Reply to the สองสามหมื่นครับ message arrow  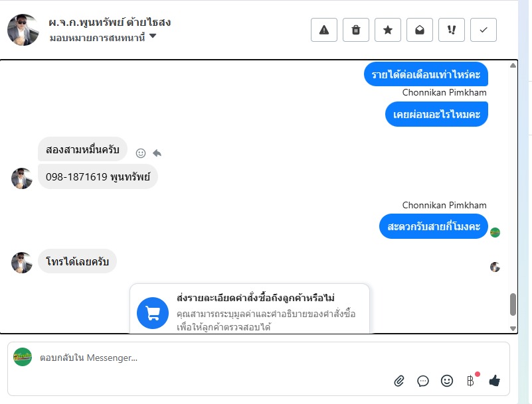point(157,153)
